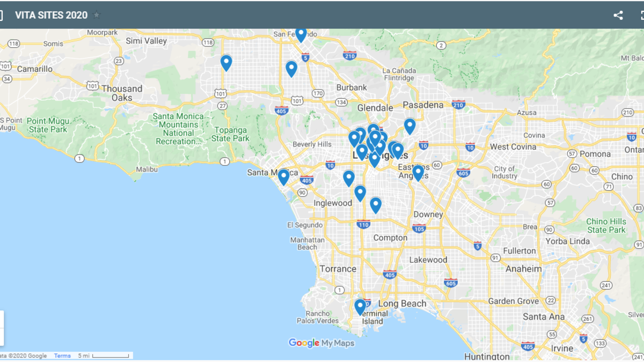
Task: Select the blue pin at San Fernando
Action: pyautogui.click(x=301, y=34)
